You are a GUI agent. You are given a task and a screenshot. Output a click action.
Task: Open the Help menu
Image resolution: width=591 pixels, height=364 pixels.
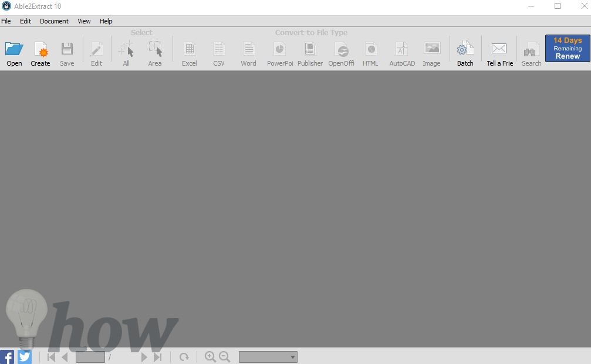(106, 21)
